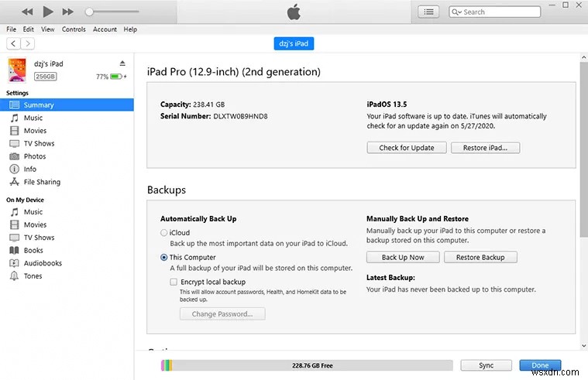Enable Encrypt local backup checkbox

point(174,282)
